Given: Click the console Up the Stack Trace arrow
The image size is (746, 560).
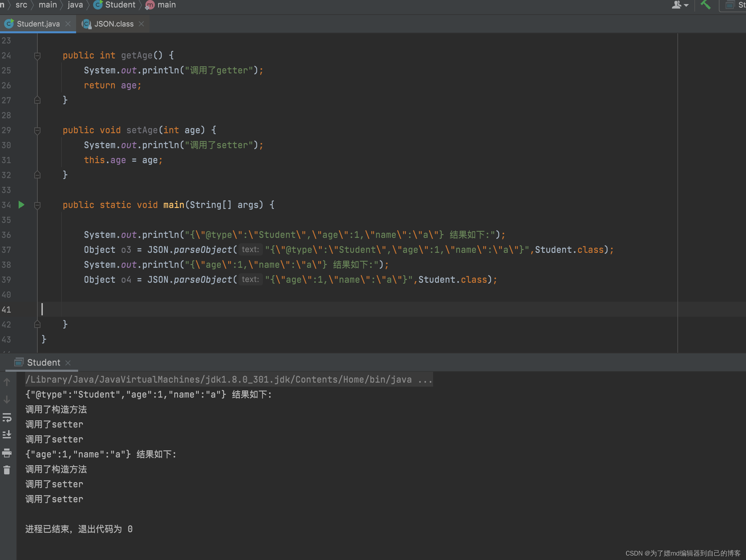Looking at the screenshot, I should click(x=7, y=382).
